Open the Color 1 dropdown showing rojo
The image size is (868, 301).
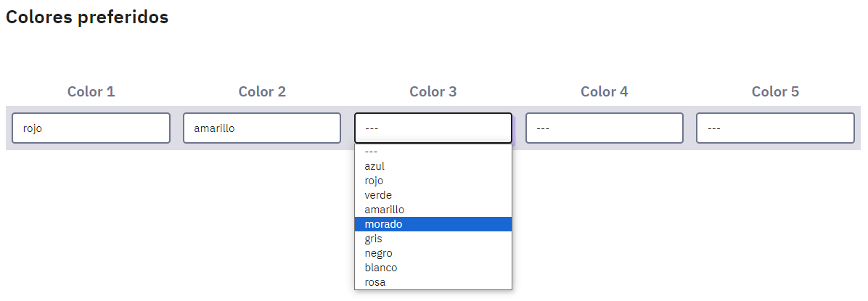tap(91, 128)
